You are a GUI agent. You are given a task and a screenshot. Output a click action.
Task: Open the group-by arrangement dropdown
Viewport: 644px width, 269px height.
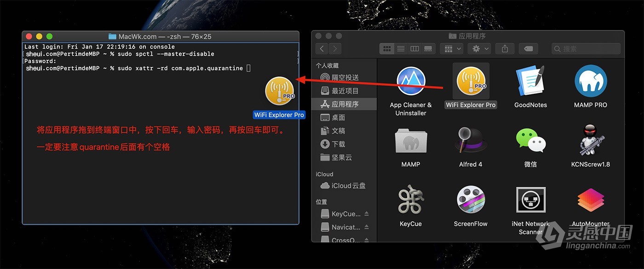coord(451,48)
